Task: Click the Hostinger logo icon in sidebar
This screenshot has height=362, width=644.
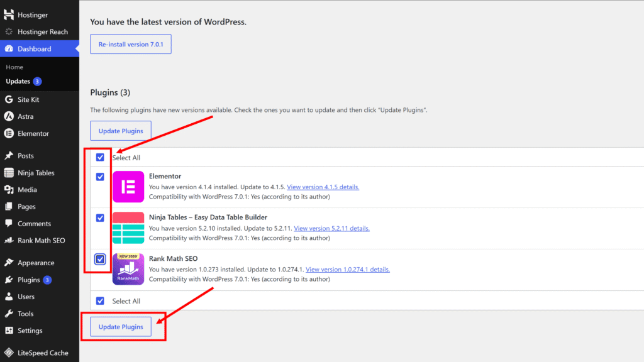Action: (x=9, y=14)
